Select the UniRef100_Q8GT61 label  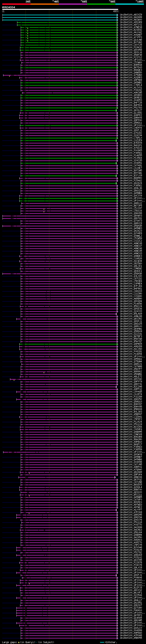tap(131, 218)
